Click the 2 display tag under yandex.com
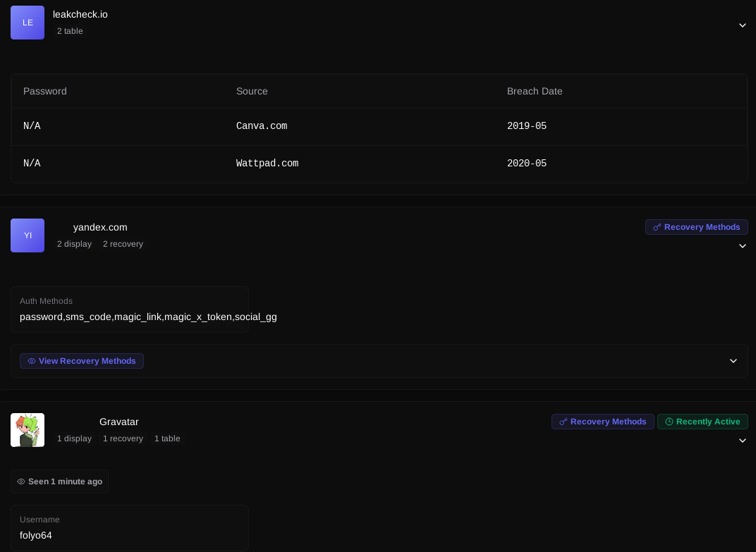This screenshot has width=756, height=552. coord(74,244)
